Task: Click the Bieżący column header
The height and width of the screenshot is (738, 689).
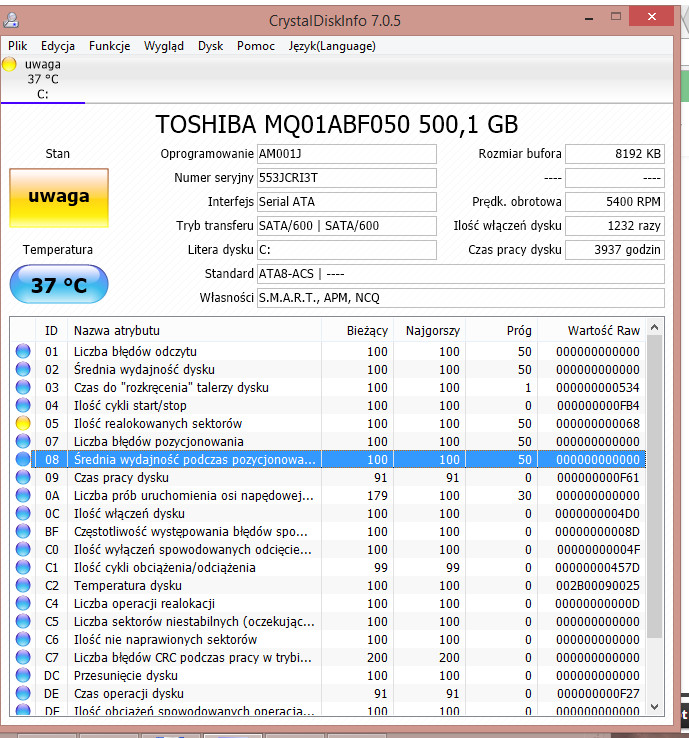Action: coord(358,330)
